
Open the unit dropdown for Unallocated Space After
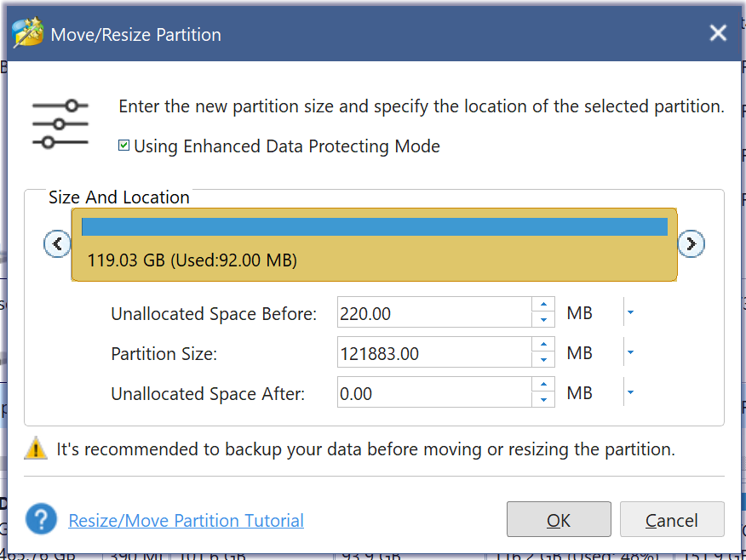(x=629, y=392)
